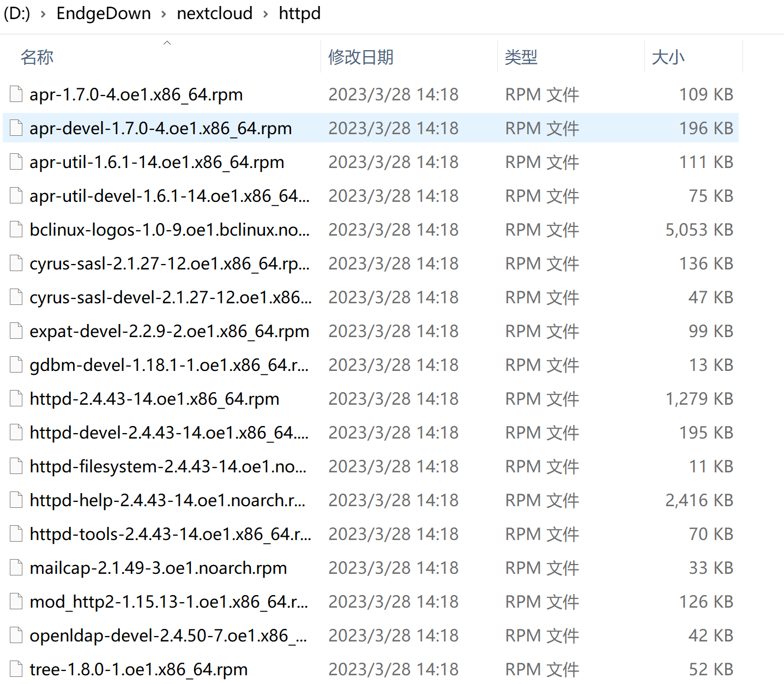This screenshot has height=684, width=784.
Task: Select file name httpd-help-2.4.43-14.oe1.noarch.r...
Action: point(167,500)
